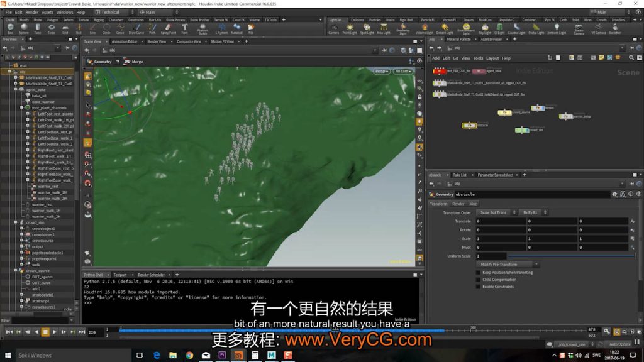
Task: Open network editor Layout menu
Action: tap(492, 58)
